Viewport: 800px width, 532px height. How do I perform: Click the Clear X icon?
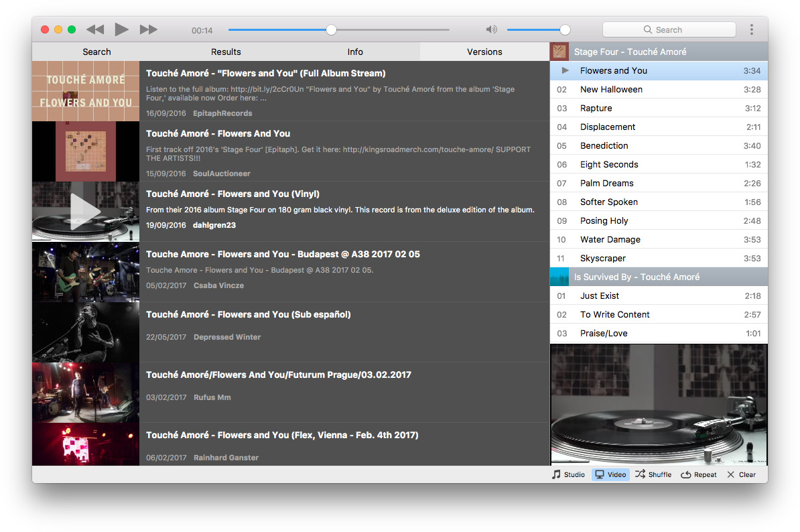pyautogui.click(x=730, y=474)
